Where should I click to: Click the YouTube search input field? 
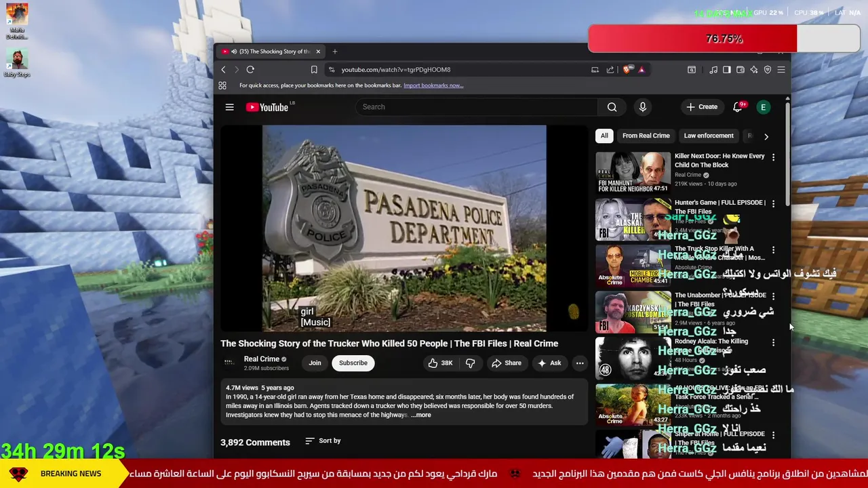point(477,107)
